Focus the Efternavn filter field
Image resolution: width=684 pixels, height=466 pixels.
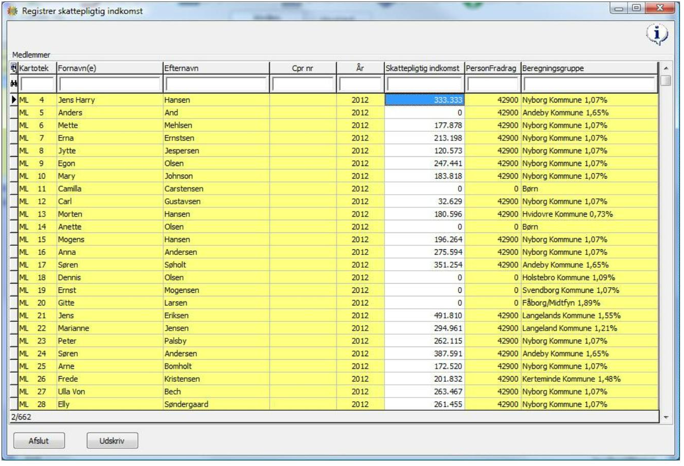(x=216, y=84)
